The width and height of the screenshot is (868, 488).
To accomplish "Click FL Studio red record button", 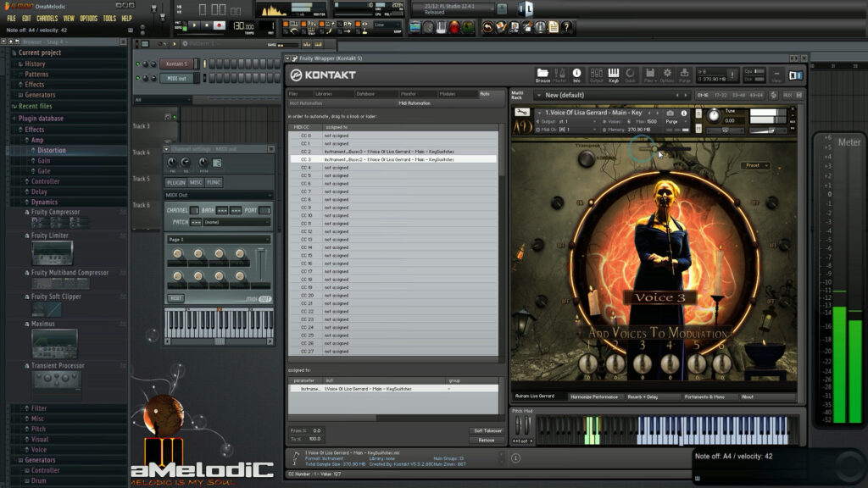I will pyautogui.click(x=220, y=25).
